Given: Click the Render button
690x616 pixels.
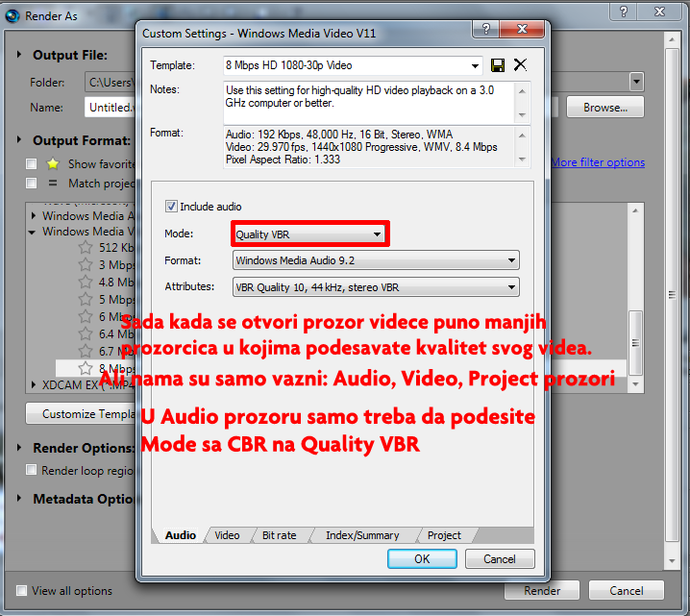Looking at the screenshot, I should click(542, 590).
